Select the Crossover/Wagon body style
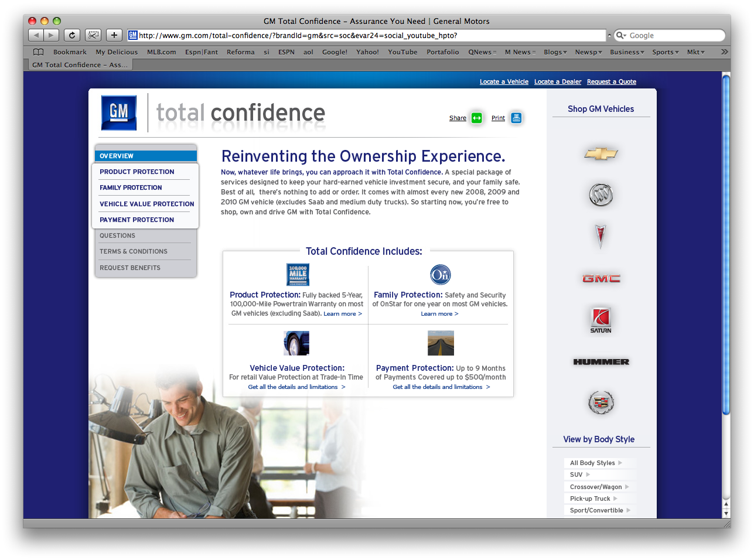This screenshot has height=560, width=754. [599, 487]
